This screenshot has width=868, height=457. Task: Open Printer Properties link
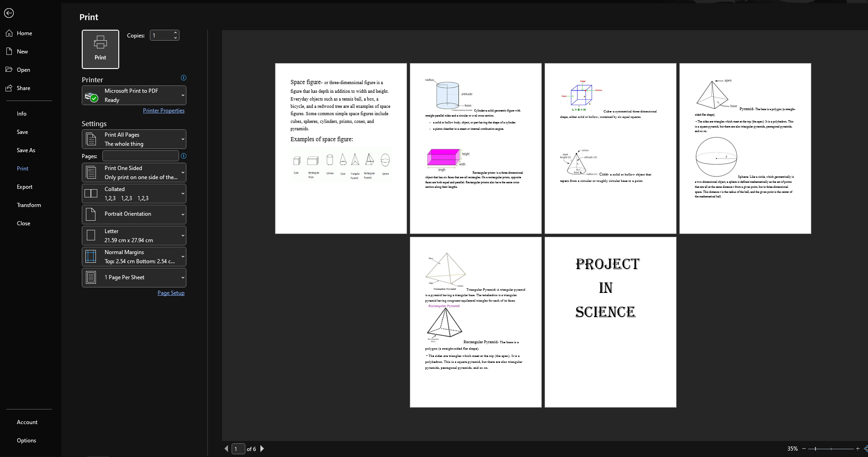click(x=164, y=111)
